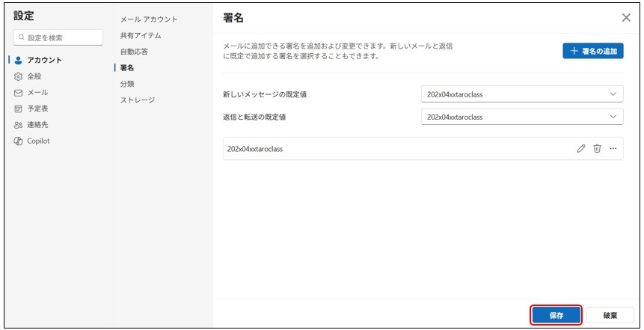Click the 全般 gear icon
644x330 pixels.
click(19, 76)
